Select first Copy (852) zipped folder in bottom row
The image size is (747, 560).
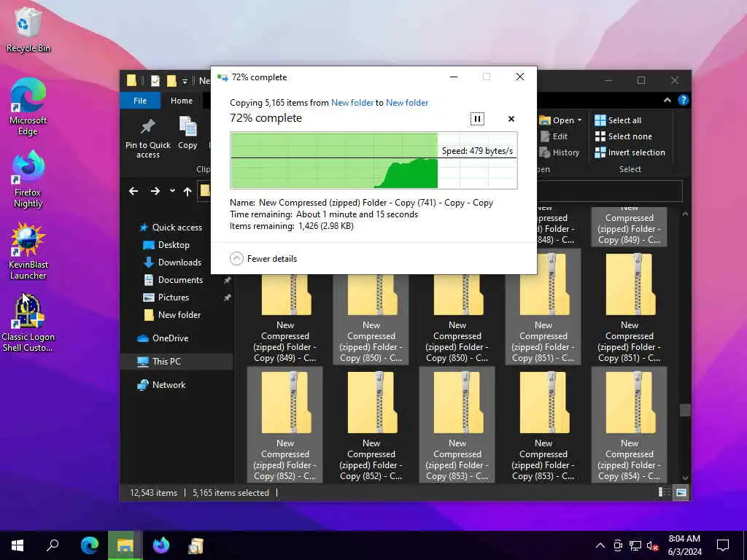click(285, 425)
